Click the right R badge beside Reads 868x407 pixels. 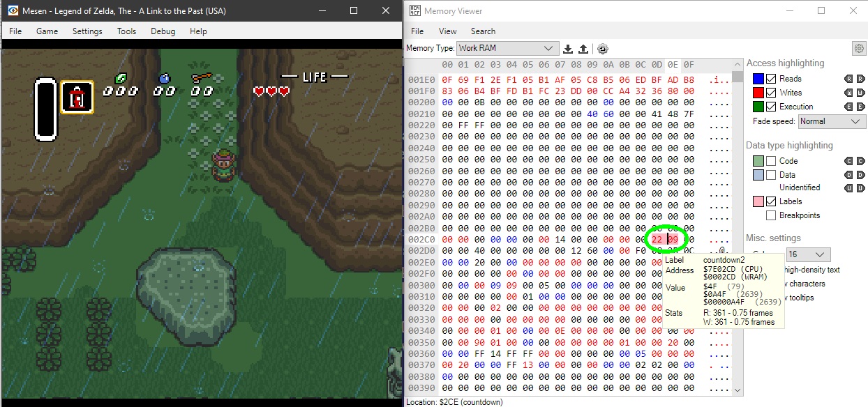click(860, 79)
